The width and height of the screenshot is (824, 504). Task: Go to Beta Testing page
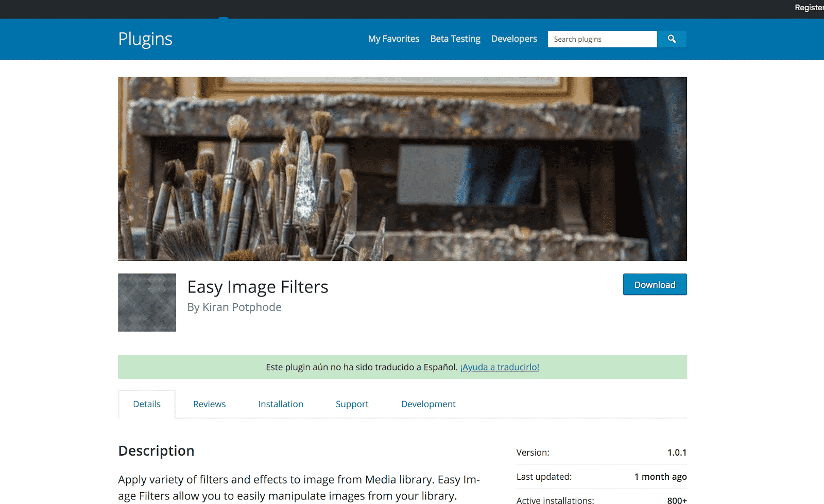[x=455, y=39]
